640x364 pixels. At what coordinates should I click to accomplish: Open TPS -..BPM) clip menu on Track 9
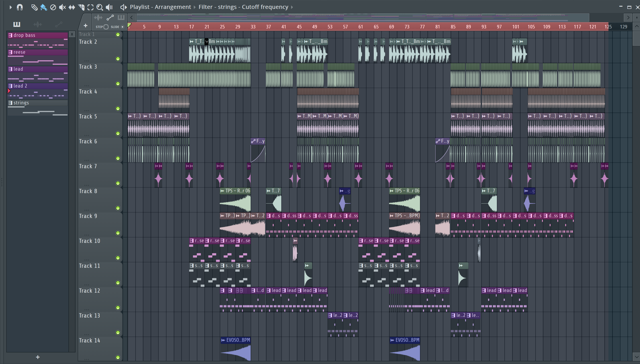392,216
